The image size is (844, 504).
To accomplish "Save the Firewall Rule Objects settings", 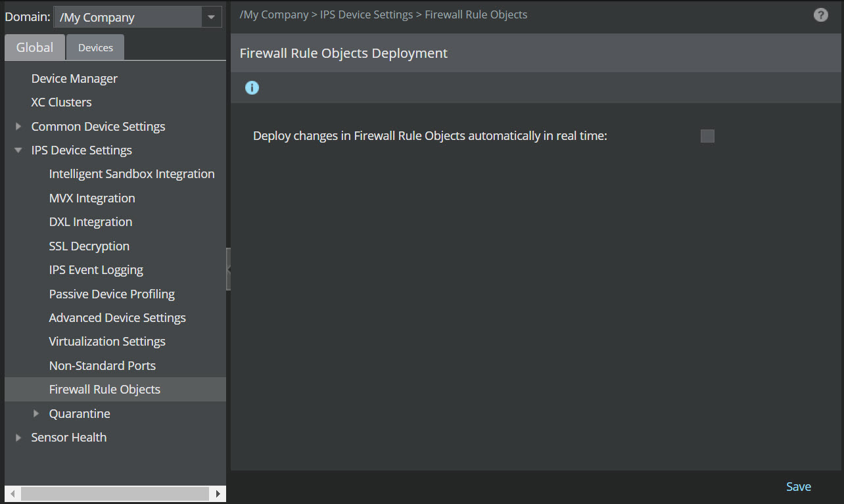I will pyautogui.click(x=799, y=487).
